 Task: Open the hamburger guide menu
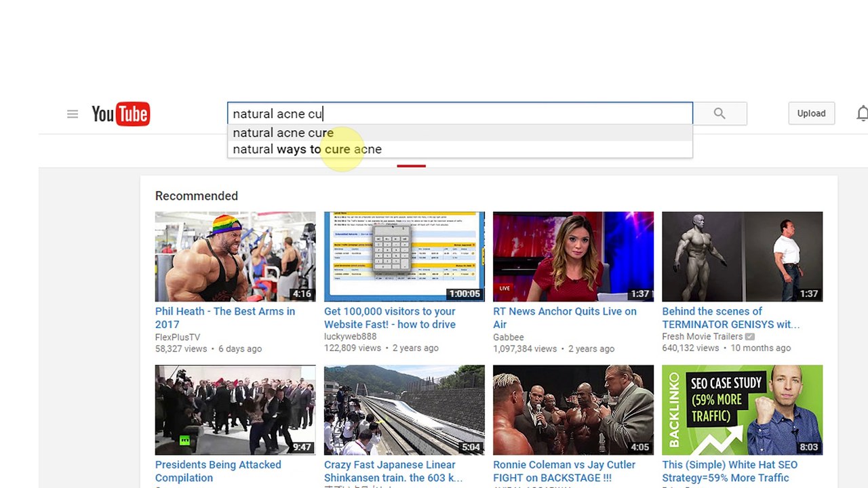coord(73,114)
